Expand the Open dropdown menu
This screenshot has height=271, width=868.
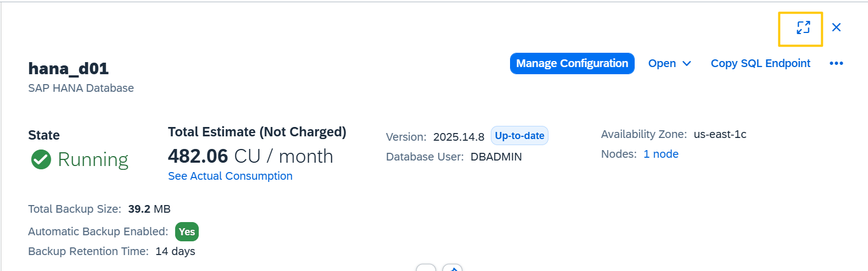coord(669,63)
